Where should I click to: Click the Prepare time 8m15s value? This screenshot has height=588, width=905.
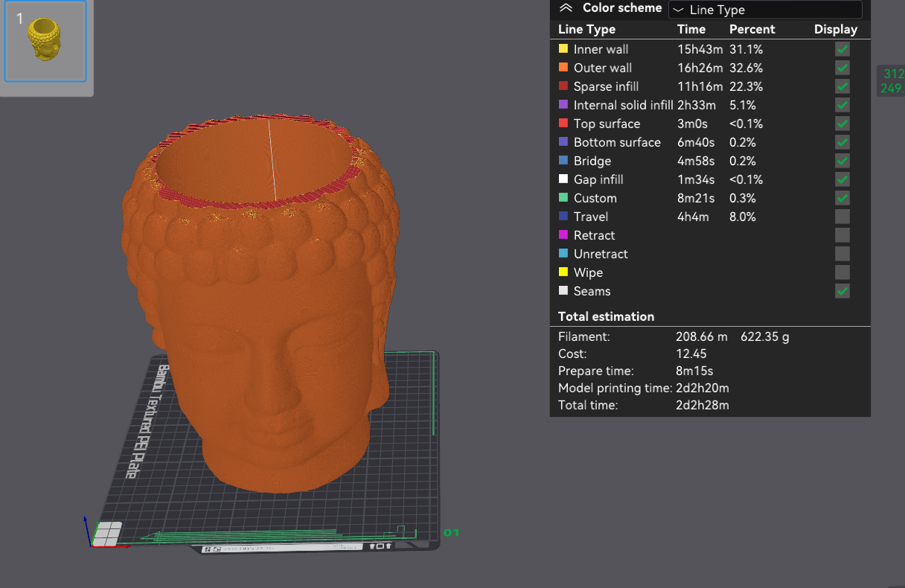[695, 371]
